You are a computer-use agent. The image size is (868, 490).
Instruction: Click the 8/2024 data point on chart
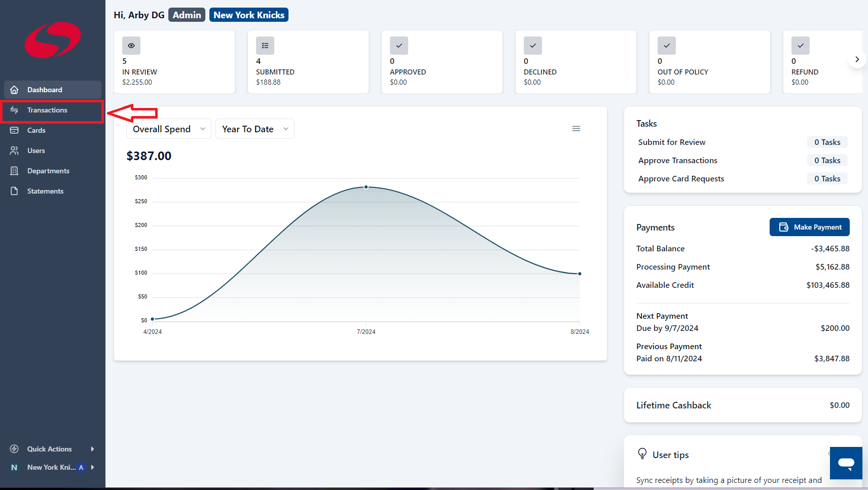coord(580,274)
